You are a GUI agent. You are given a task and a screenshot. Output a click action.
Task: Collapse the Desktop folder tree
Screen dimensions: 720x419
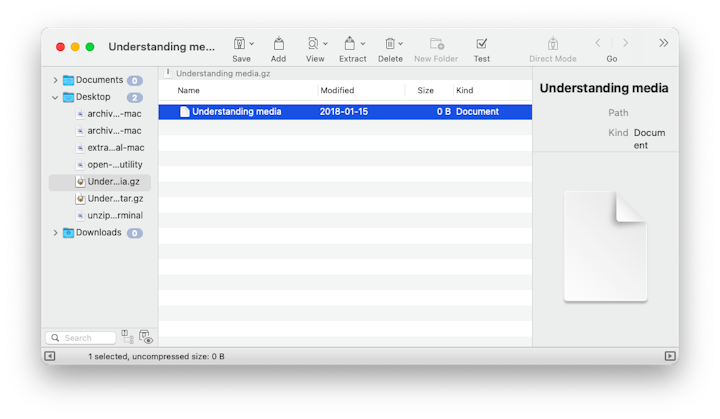[x=55, y=97]
